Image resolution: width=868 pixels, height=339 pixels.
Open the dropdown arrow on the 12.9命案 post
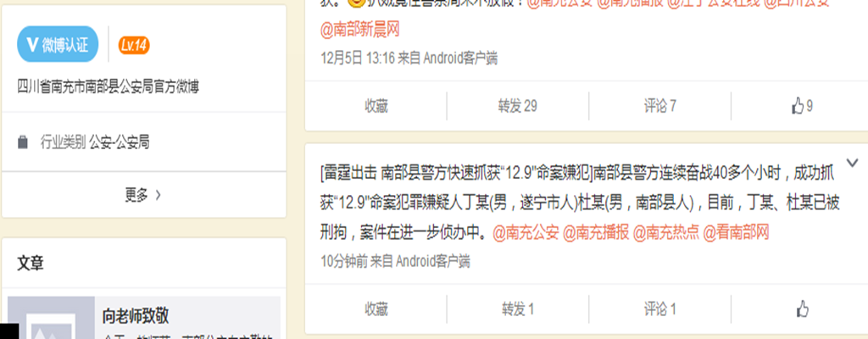tap(852, 163)
